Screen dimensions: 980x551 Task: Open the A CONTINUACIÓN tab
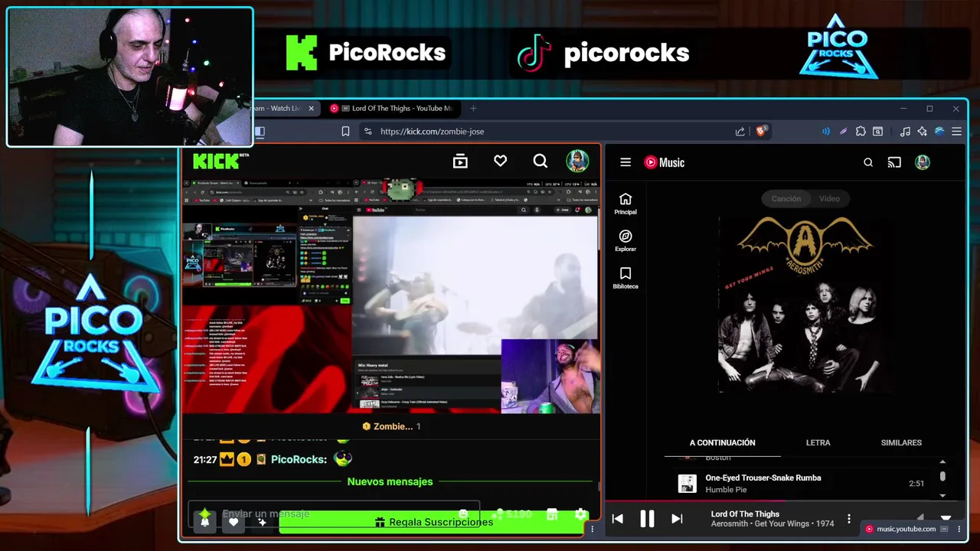click(x=722, y=442)
